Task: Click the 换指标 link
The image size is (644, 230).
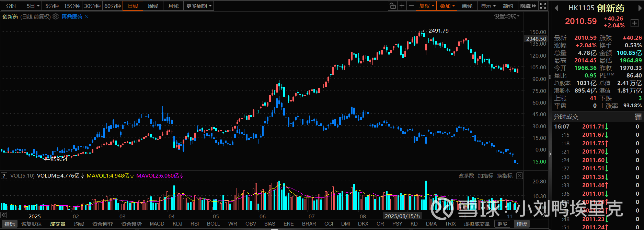Action: point(505,176)
